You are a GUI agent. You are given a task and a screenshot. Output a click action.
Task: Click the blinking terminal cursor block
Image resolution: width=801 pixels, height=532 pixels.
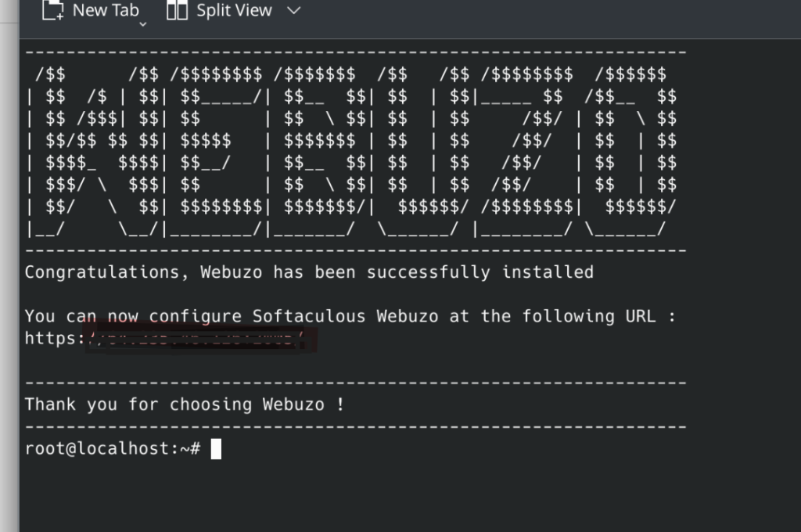click(216, 449)
